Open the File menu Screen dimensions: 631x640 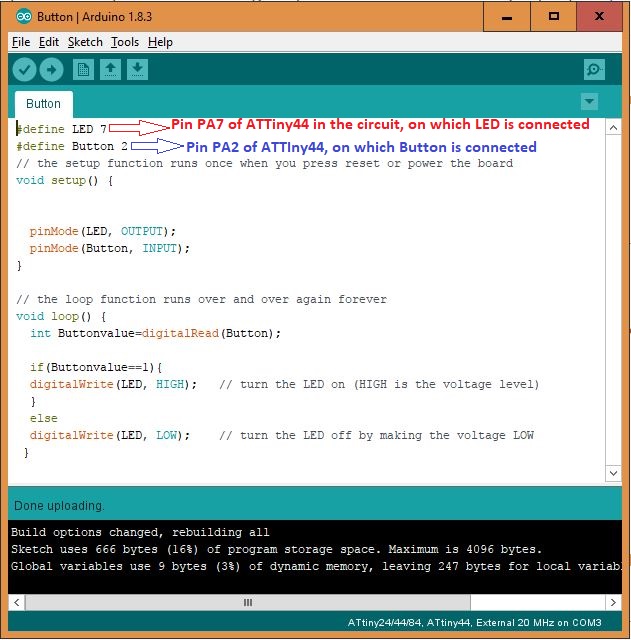(x=21, y=42)
